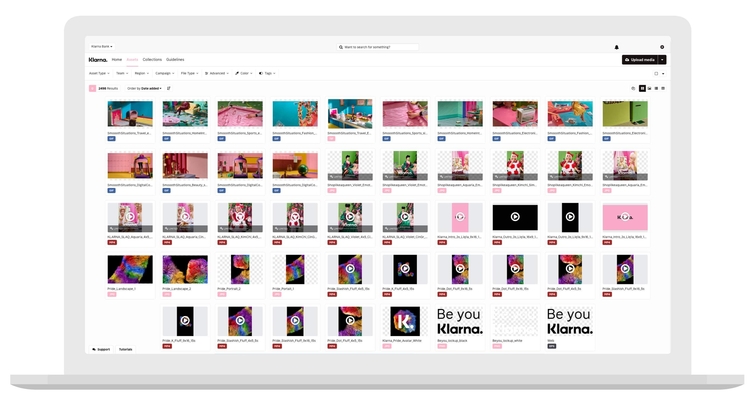
Task: Click the results count text
Action: point(108,89)
